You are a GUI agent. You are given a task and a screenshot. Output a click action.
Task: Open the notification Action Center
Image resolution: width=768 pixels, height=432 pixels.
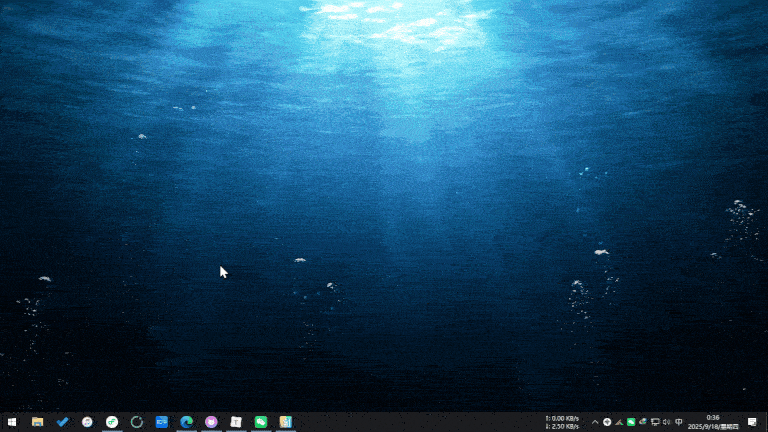(752, 422)
